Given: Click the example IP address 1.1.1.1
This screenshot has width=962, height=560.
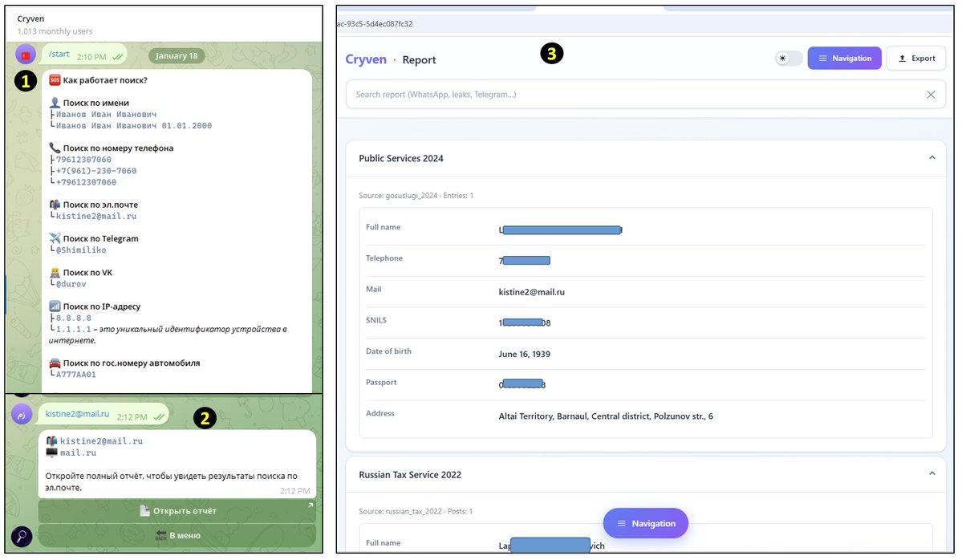Looking at the screenshot, I should tap(74, 330).
